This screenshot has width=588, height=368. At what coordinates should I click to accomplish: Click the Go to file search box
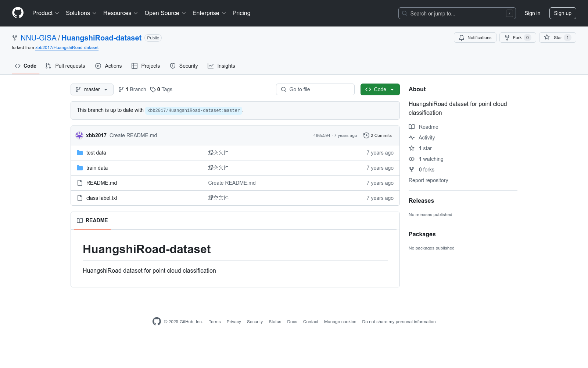coord(315,89)
